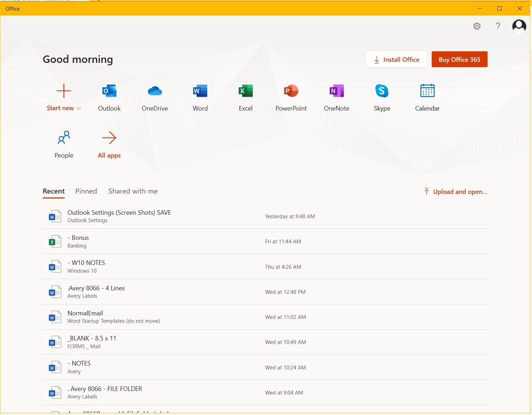Image resolution: width=532 pixels, height=415 pixels.
Task: Click Word Startup Templates (do not move) label
Action: (x=114, y=321)
